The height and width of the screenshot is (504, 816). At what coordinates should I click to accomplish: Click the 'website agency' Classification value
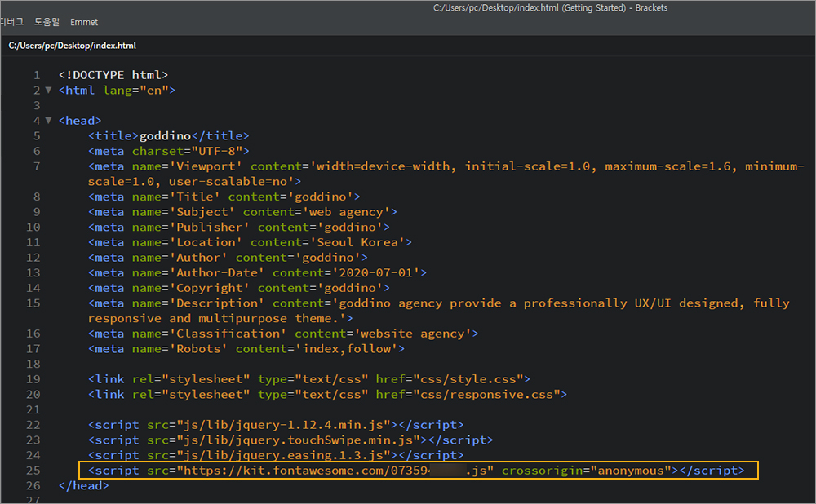[412, 334]
